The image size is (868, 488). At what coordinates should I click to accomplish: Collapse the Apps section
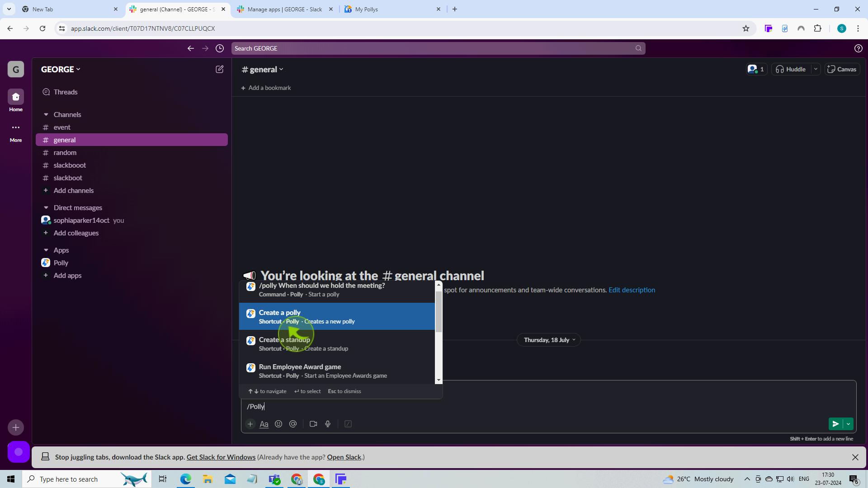[46, 250]
